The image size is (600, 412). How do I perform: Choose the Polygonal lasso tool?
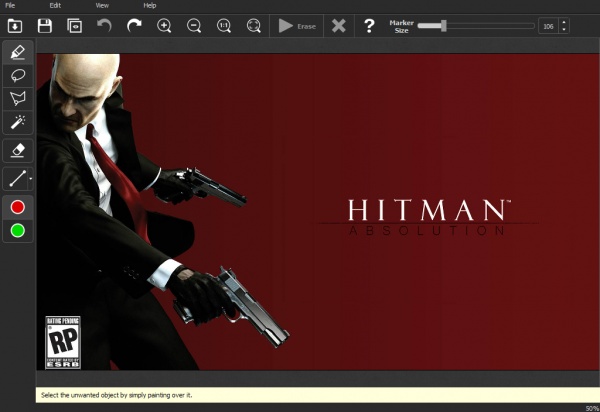tap(18, 98)
